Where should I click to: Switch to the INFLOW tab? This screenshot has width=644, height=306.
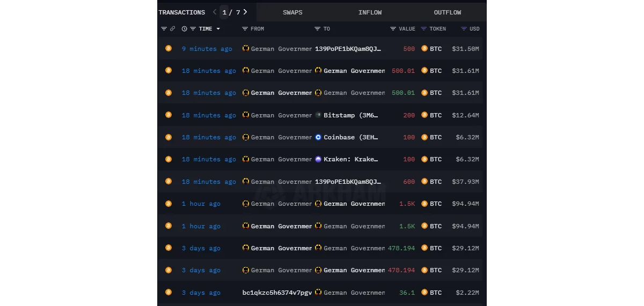tap(370, 12)
